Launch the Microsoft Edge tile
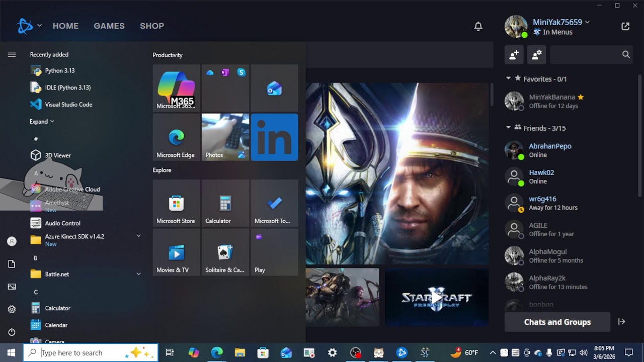644x362 pixels. pos(176,137)
